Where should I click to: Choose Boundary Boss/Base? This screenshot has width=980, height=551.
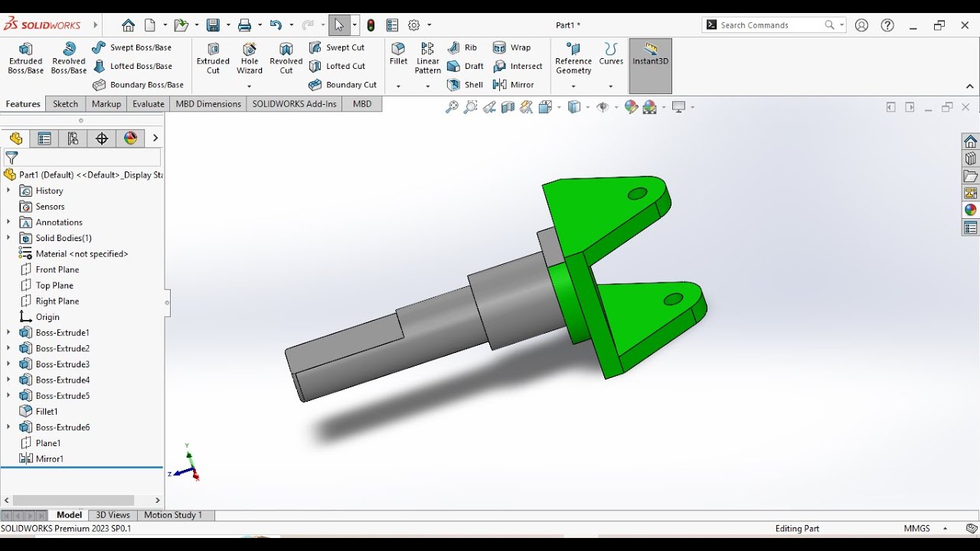click(x=139, y=85)
